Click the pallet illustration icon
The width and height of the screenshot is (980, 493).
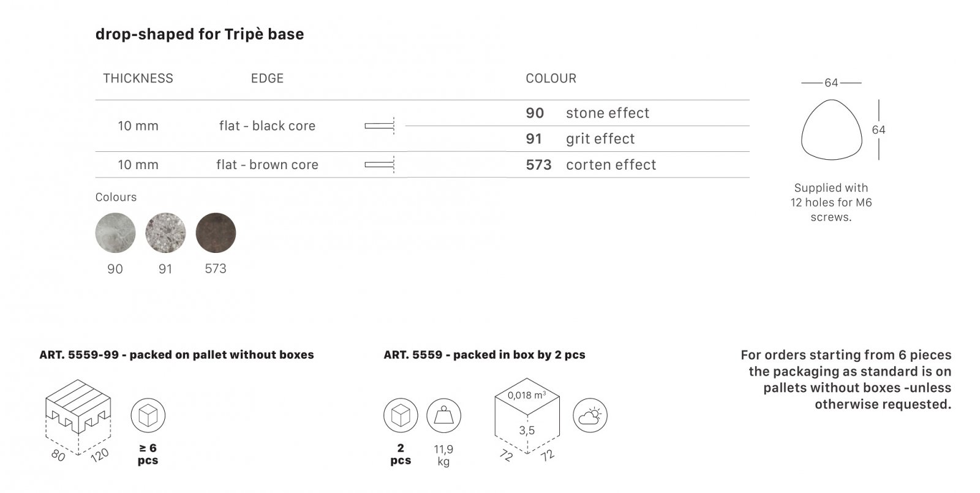[x=79, y=416]
